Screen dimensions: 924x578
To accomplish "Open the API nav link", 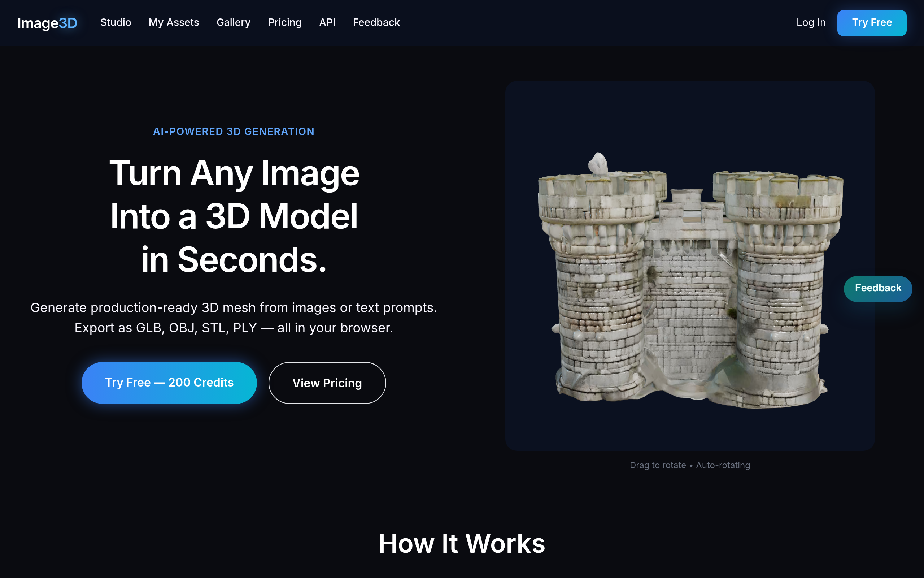I will (327, 22).
